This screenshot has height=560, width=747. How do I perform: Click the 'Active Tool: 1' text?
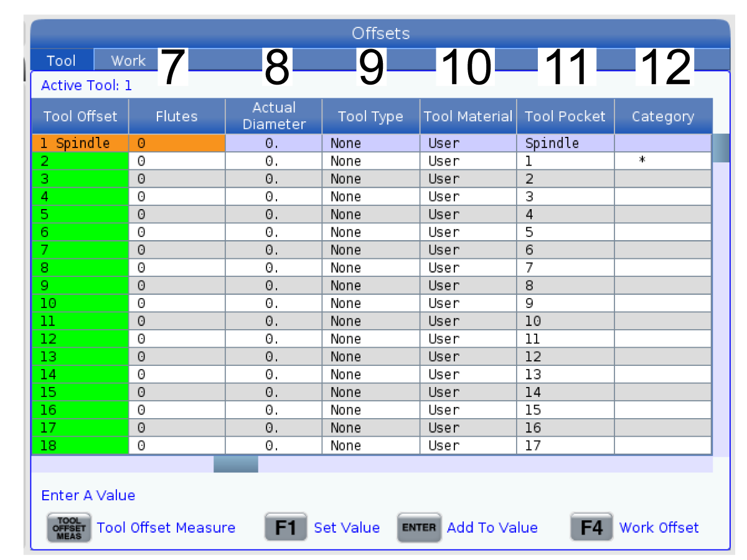(87, 85)
